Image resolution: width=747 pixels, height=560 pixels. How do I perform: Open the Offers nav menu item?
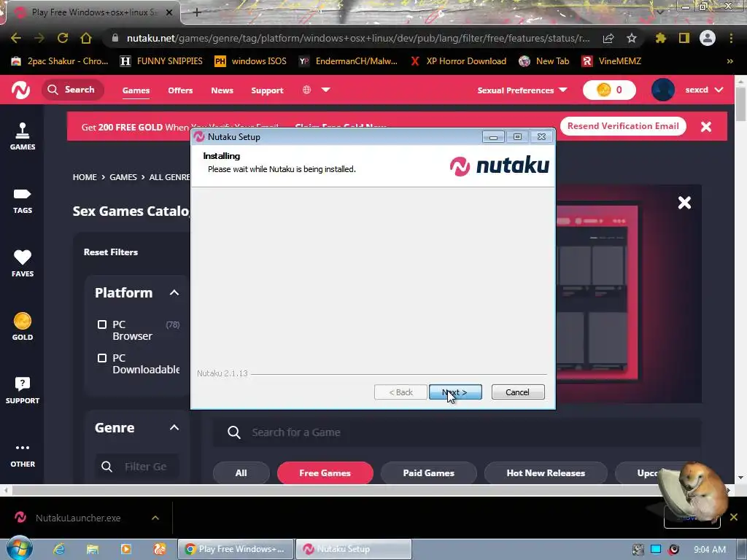coord(180,90)
